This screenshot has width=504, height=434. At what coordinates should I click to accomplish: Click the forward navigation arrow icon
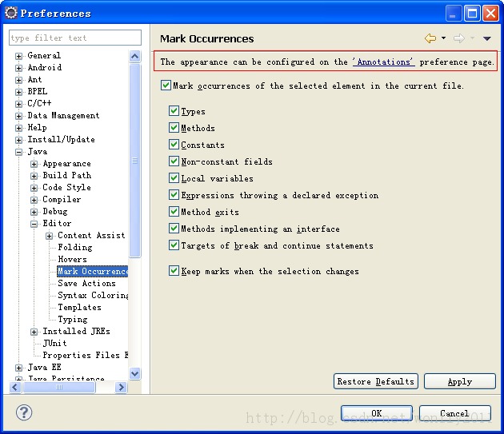458,38
